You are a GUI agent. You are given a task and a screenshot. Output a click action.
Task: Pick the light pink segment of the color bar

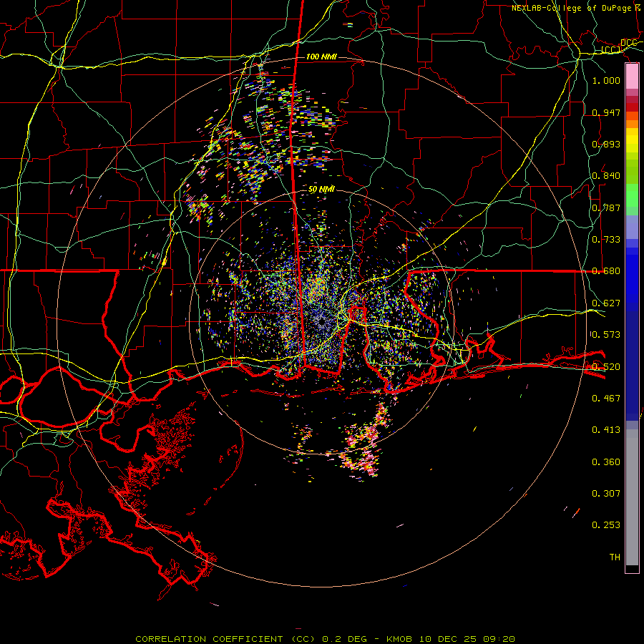[632, 77]
